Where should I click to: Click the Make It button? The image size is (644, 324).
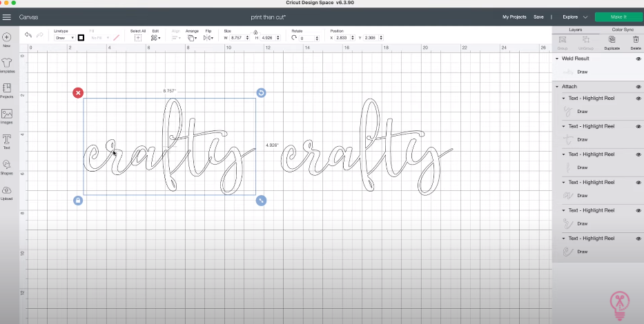(x=618, y=17)
